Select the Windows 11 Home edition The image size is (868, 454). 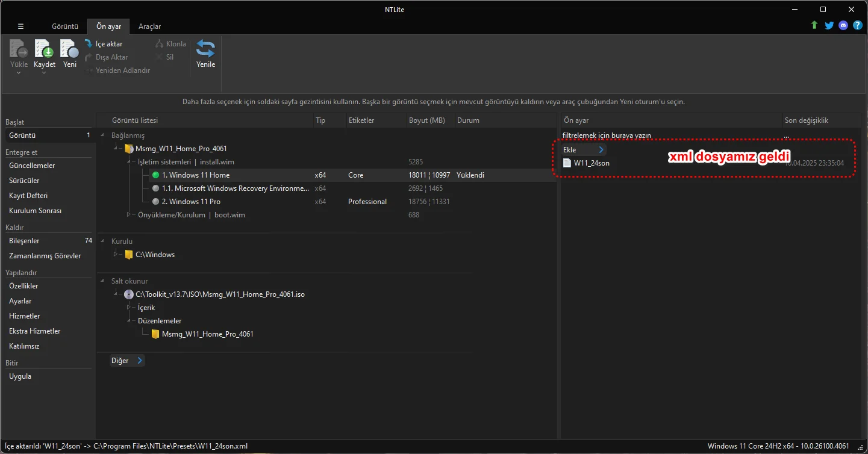[195, 175]
